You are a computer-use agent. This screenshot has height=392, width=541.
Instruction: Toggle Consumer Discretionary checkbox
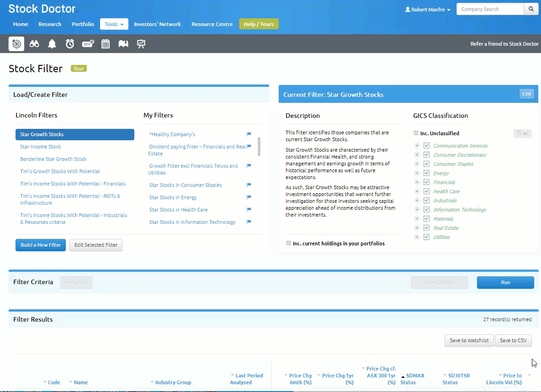tap(426, 154)
